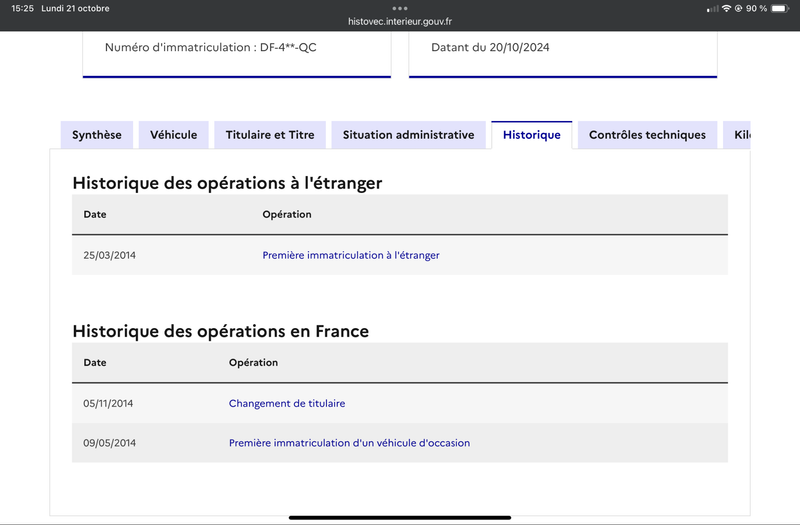The width and height of the screenshot is (800, 525).
Task: Click Historique des opérations en France heading
Action: [220, 331]
